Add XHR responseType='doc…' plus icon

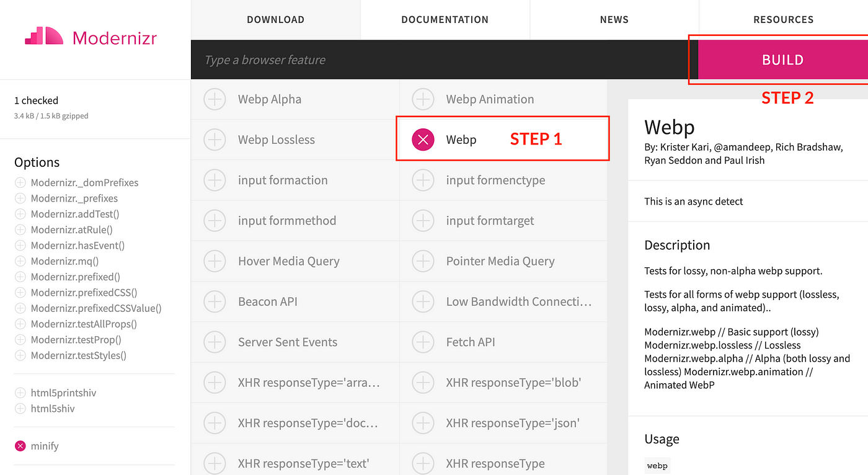[215, 424]
